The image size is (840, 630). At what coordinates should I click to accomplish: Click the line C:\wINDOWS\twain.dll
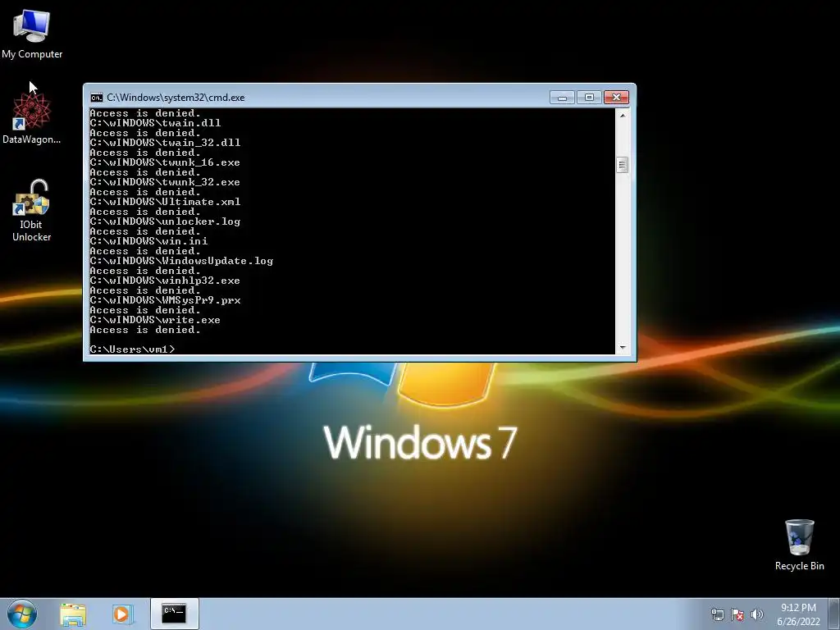click(155, 123)
